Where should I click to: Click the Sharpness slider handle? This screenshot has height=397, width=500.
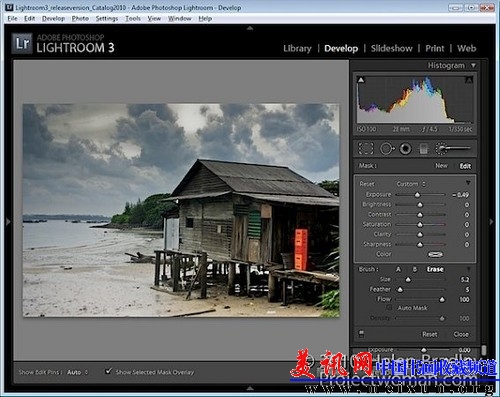[x=420, y=245]
